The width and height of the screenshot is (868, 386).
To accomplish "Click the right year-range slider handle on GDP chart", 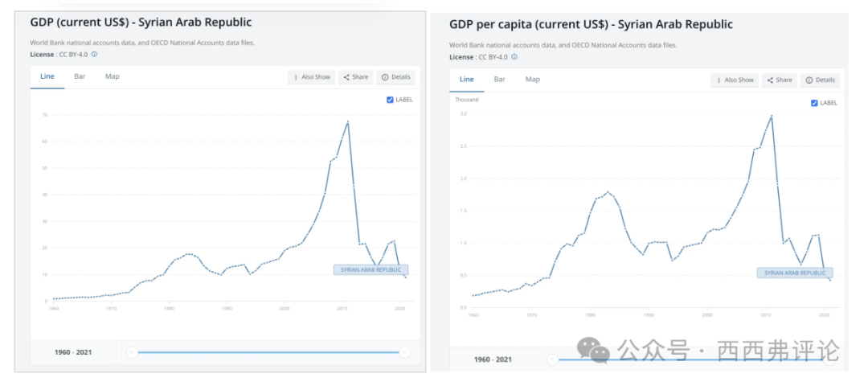I will click(x=405, y=352).
